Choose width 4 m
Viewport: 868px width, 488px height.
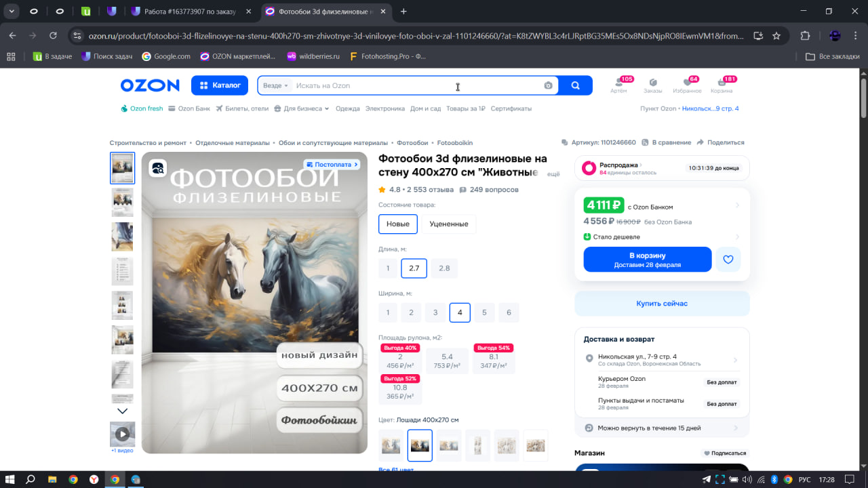coord(460,312)
